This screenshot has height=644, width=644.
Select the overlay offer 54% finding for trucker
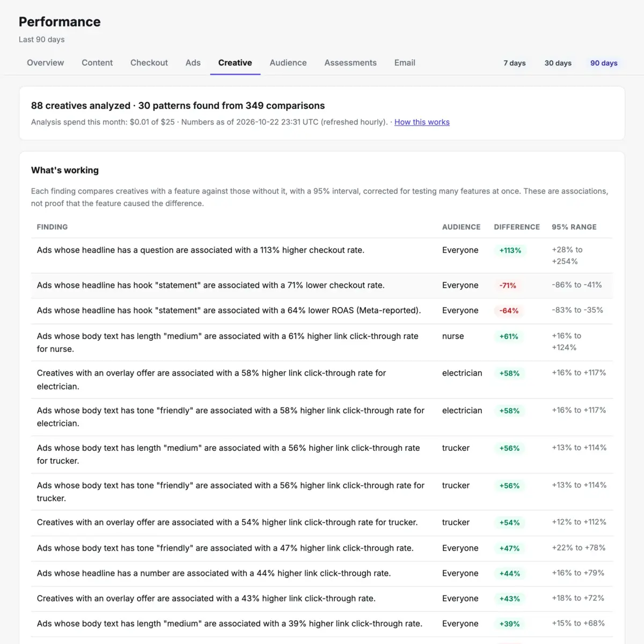point(322,523)
